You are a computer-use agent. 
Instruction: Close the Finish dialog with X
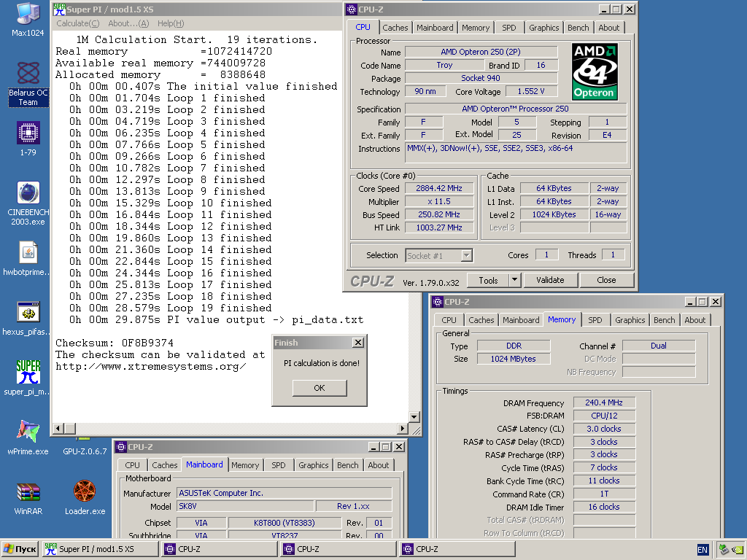click(357, 343)
